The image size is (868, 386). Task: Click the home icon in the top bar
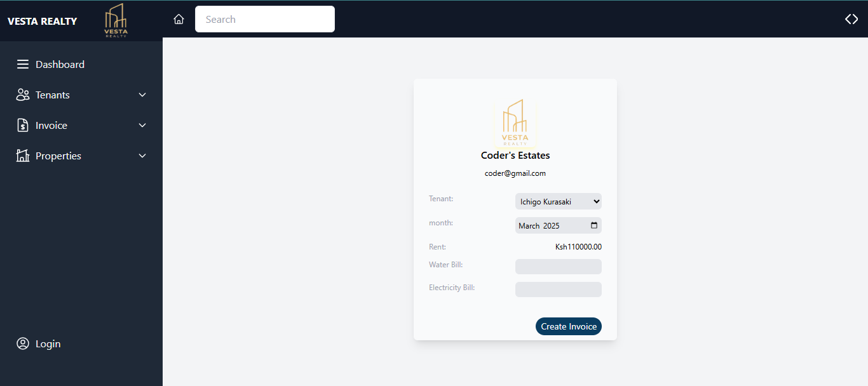(179, 20)
